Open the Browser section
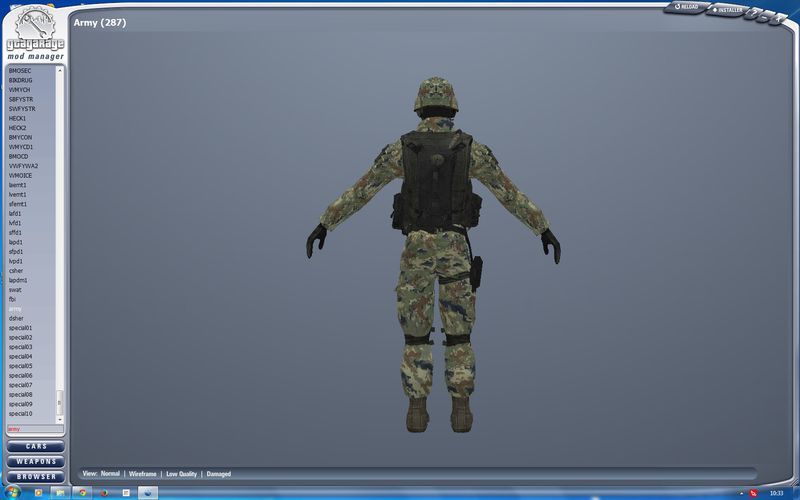Screen dimensions: 800x500 [x=36, y=477]
